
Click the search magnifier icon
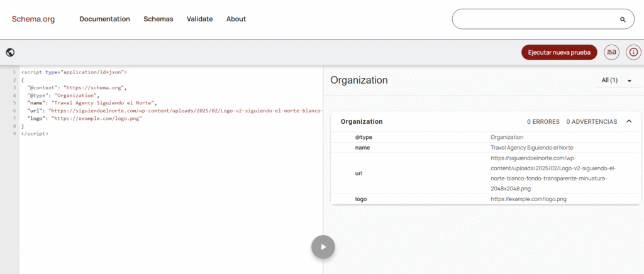click(623, 19)
